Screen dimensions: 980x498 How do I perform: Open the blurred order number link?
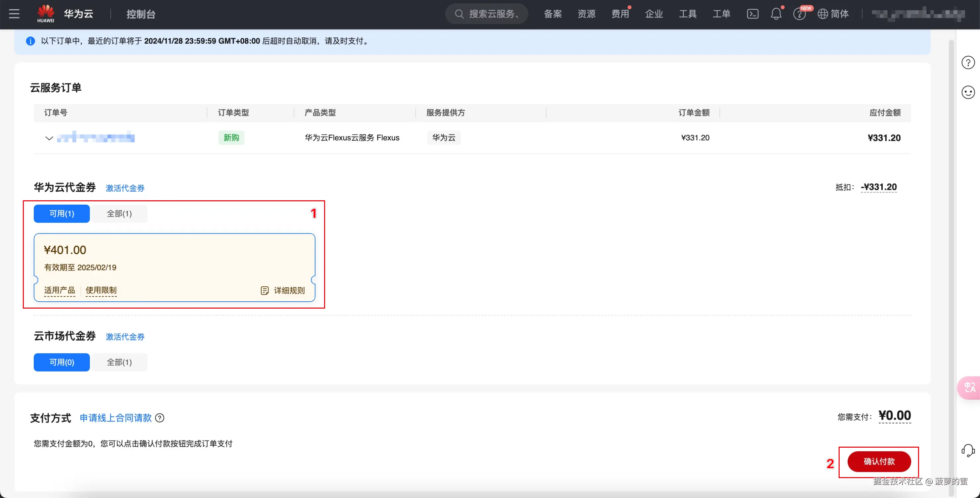(x=96, y=137)
